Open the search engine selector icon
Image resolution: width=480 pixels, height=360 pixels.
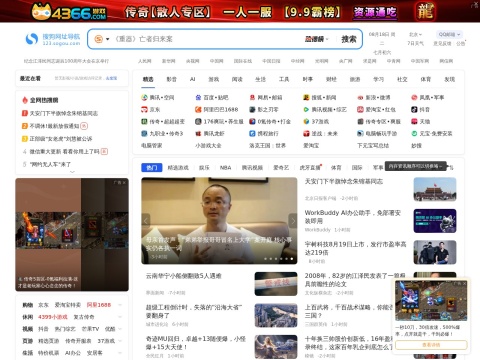coord(98,39)
